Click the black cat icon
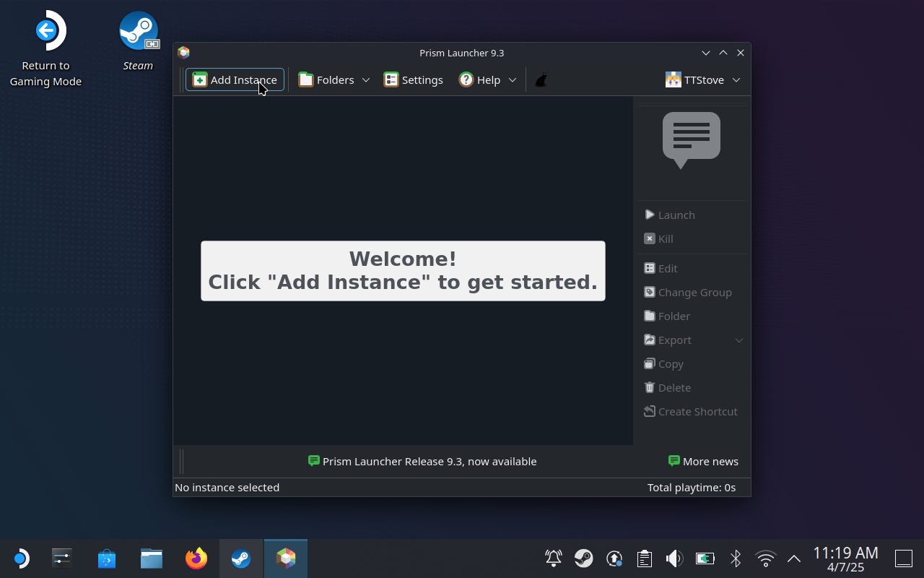 point(541,79)
